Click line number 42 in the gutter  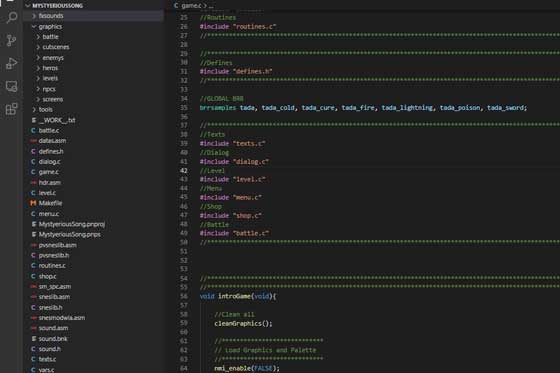pos(184,170)
